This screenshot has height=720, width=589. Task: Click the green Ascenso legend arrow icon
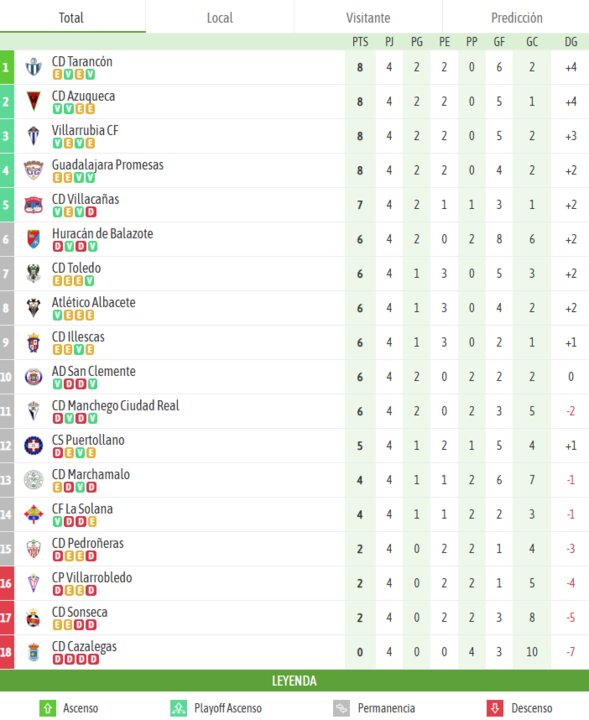[x=48, y=708]
